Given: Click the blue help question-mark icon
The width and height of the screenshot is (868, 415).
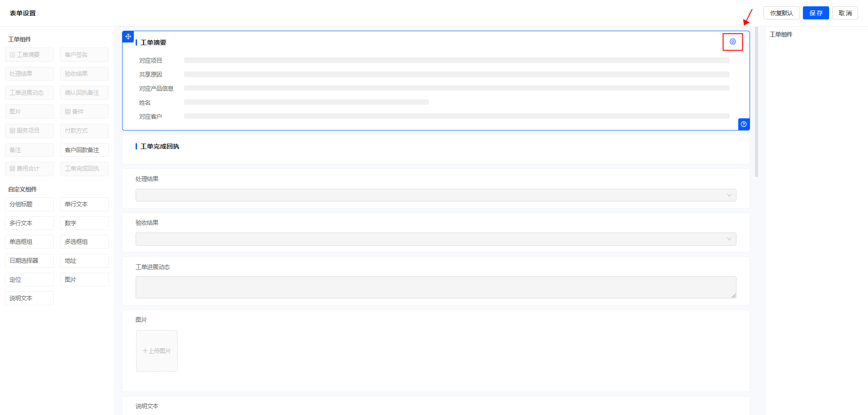Looking at the screenshot, I should pyautogui.click(x=744, y=124).
